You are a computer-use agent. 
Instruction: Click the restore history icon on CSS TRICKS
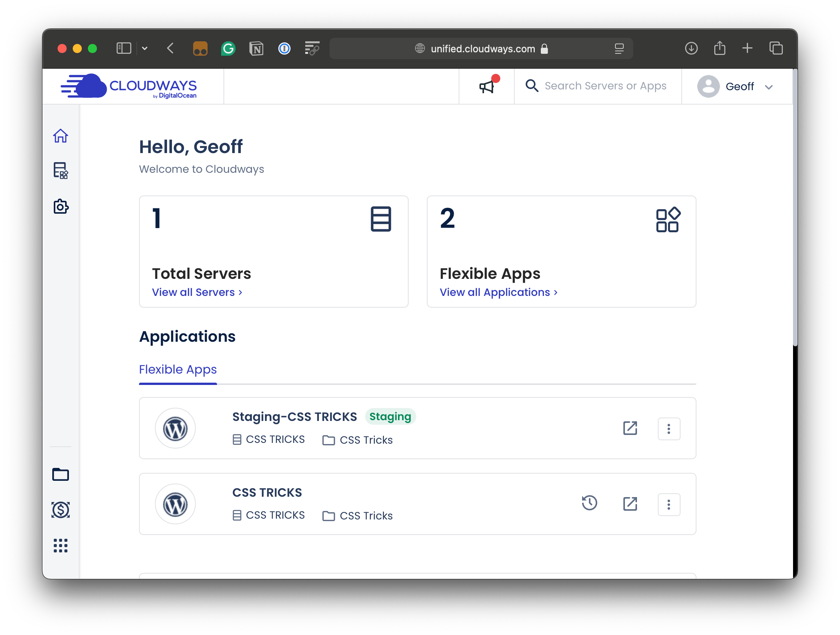pyautogui.click(x=590, y=504)
